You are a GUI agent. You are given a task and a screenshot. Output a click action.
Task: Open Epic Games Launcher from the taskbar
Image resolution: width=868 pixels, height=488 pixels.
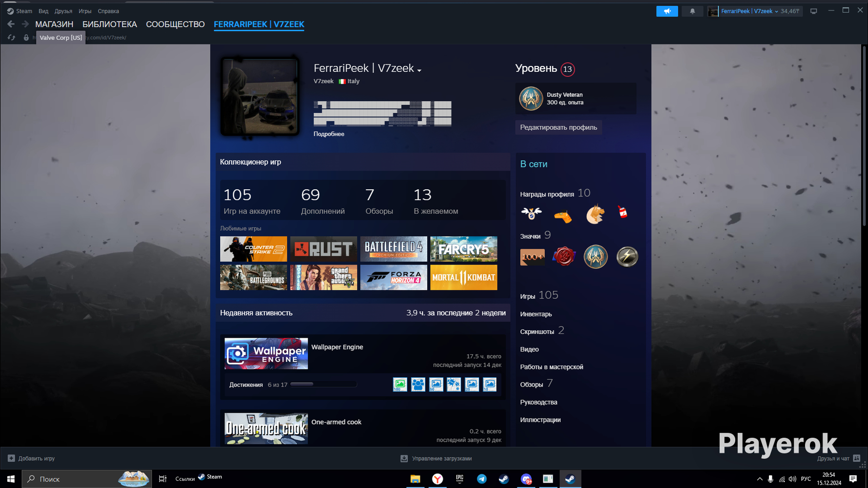click(x=459, y=479)
